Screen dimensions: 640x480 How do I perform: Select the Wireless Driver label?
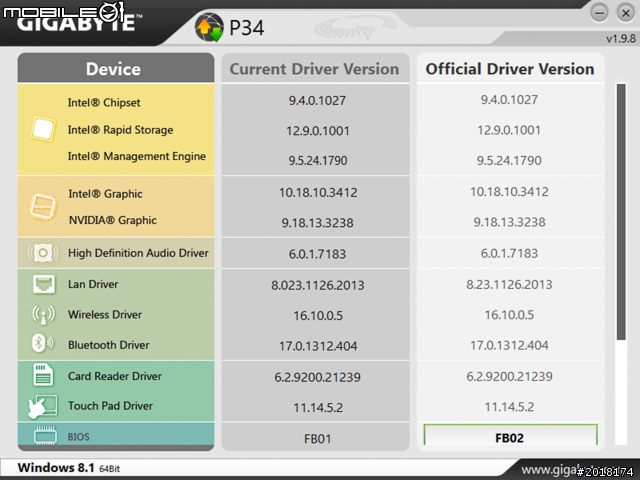click(x=105, y=315)
